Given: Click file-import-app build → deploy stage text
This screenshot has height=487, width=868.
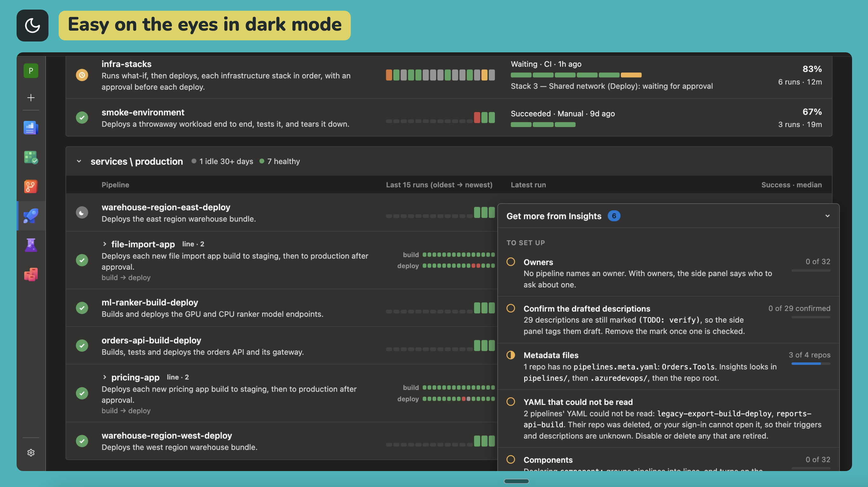Looking at the screenshot, I should pyautogui.click(x=126, y=278).
